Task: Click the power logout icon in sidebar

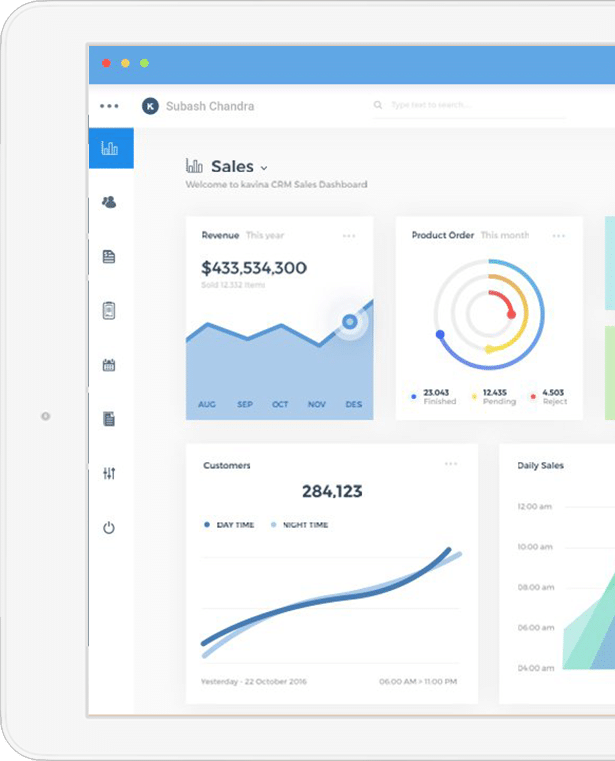Action: tap(109, 528)
